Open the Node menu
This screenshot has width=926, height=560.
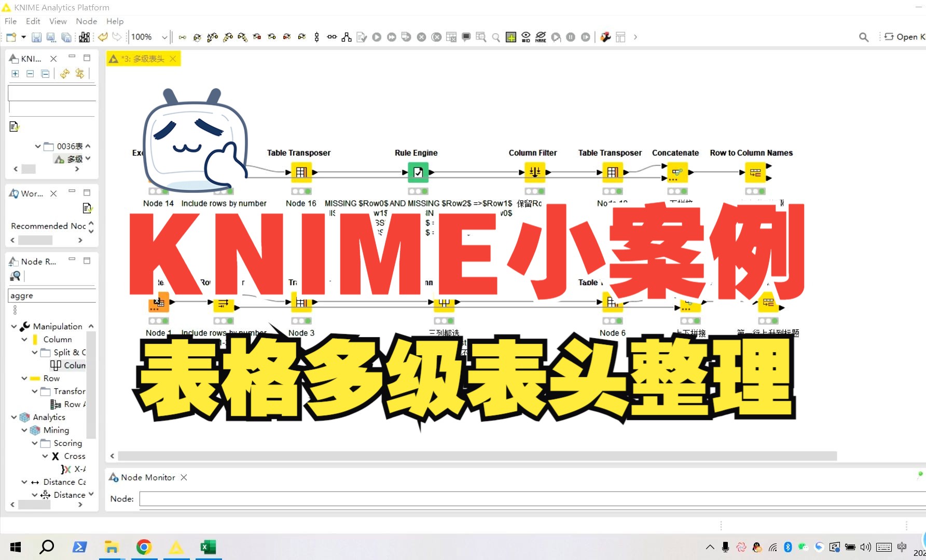pos(86,21)
